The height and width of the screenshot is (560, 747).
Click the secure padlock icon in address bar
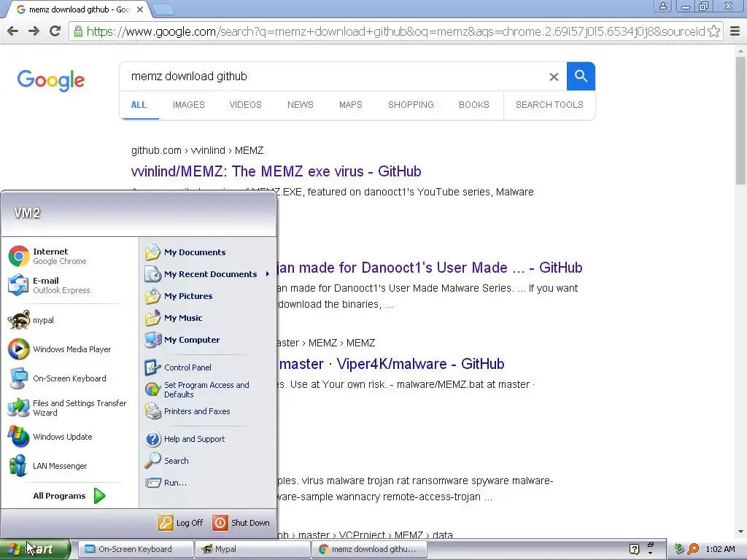[x=77, y=31]
